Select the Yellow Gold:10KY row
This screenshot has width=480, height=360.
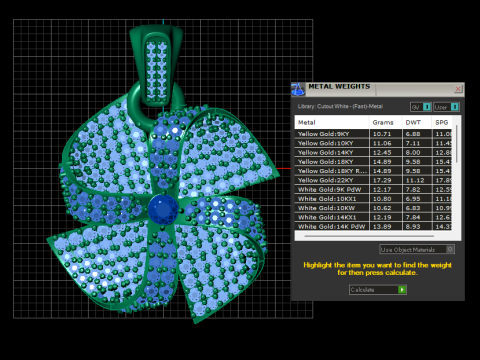pos(373,143)
